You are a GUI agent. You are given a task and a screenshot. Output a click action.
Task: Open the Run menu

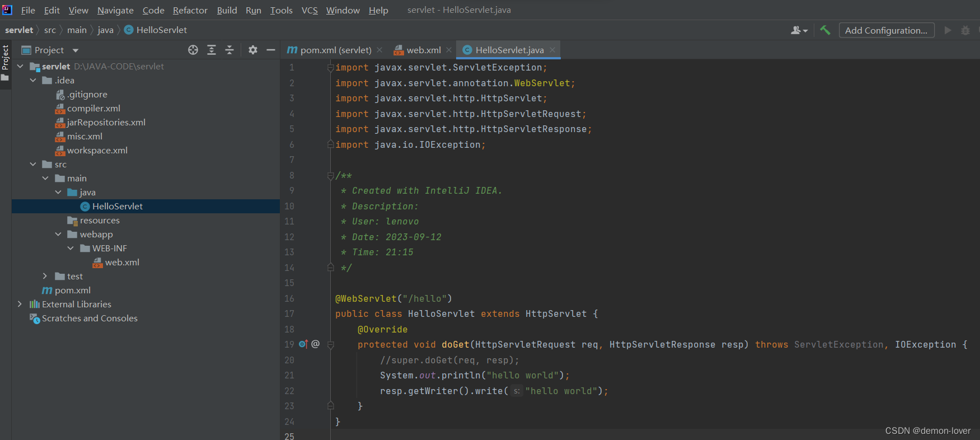254,10
